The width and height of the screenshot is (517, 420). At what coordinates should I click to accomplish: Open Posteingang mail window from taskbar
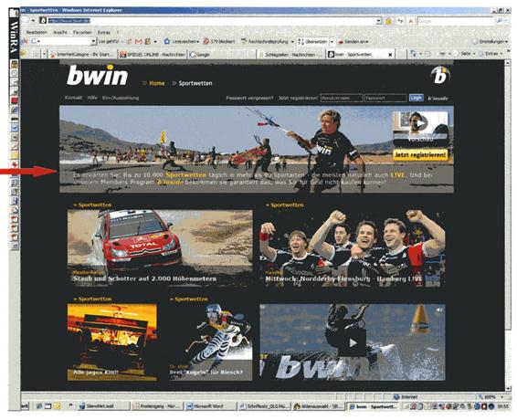(157, 406)
